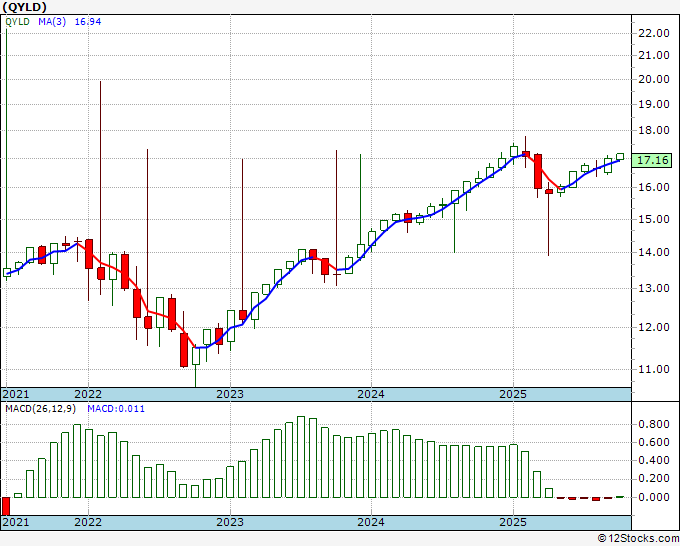Click the MA(3) indicator label
Screen dimensions: 680x546
(52, 22)
